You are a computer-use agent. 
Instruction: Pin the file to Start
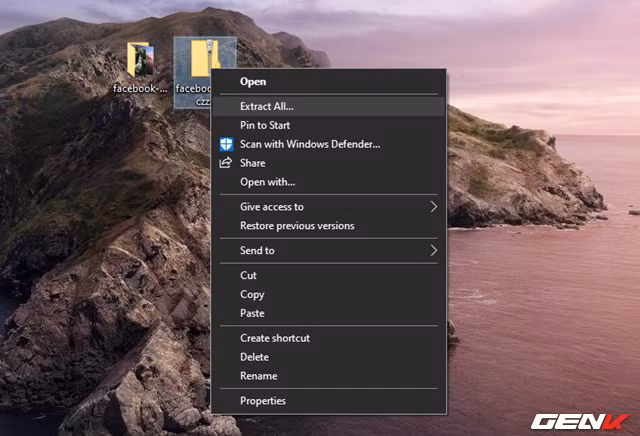[x=266, y=125]
